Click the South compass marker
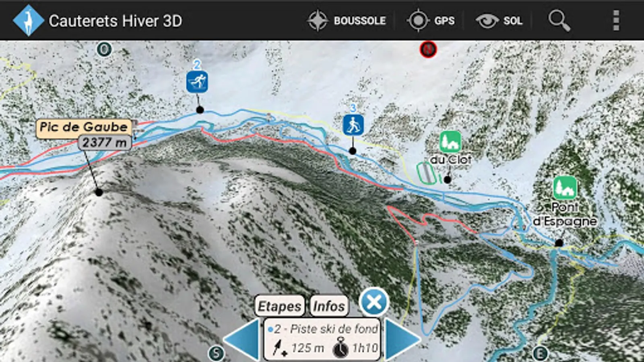This screenshot has width=644, height=362. (216, 354)
